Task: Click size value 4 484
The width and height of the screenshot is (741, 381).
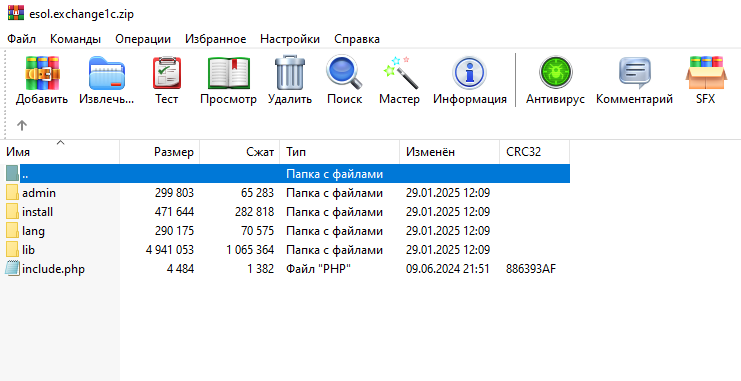Action: 180,269
